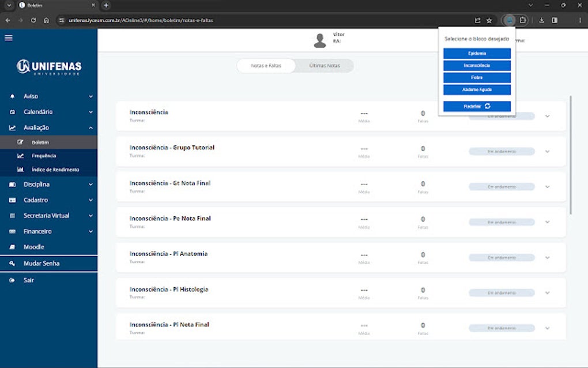Click the Aviso bell icon

pos(12,96)
